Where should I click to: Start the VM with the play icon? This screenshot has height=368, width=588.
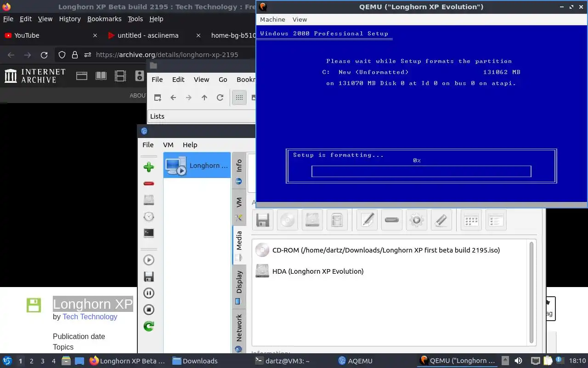click(148, 260)
